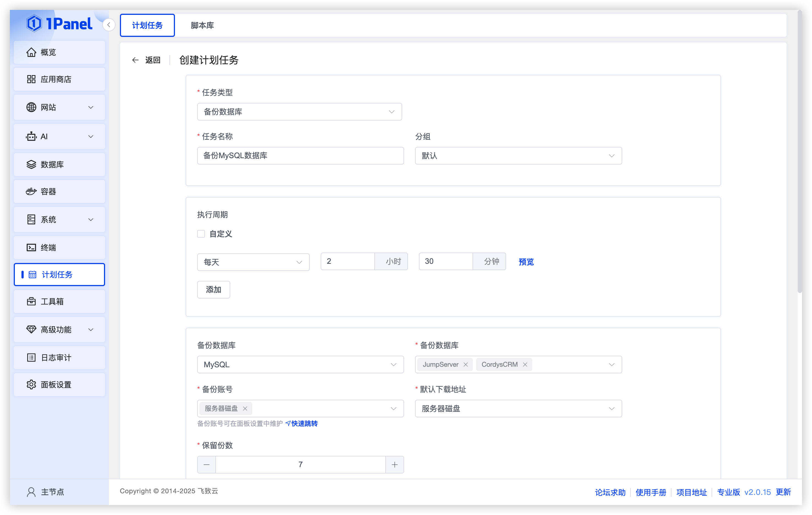Click the 添加 button
This screenshot has width=812, height=515.
[213, 290]
